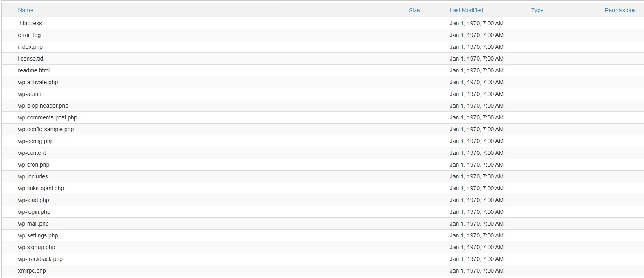Click on wp-settings.php entry
The height and width of the screenshot is (278, 644).
click(38, 235)
